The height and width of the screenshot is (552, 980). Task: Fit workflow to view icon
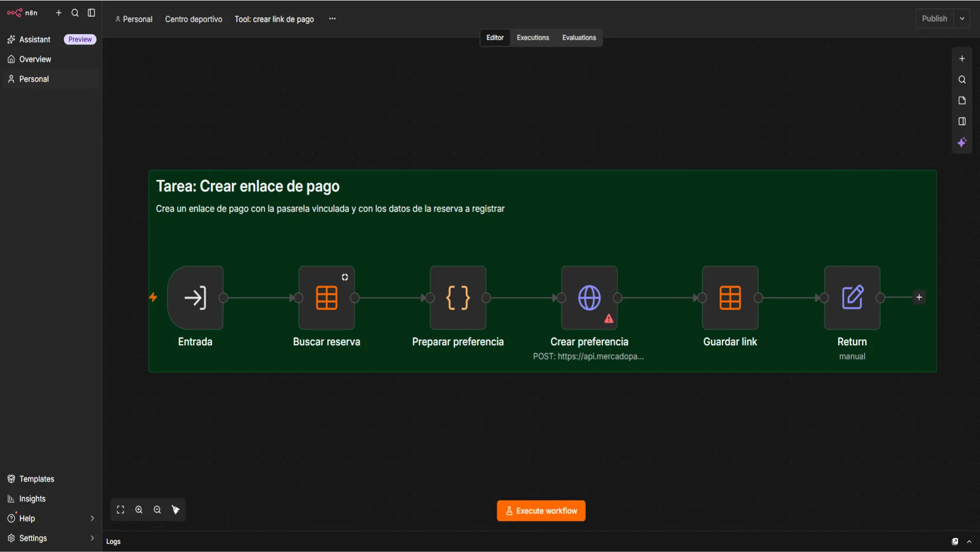pyautogui.click(x=120, y=510)
